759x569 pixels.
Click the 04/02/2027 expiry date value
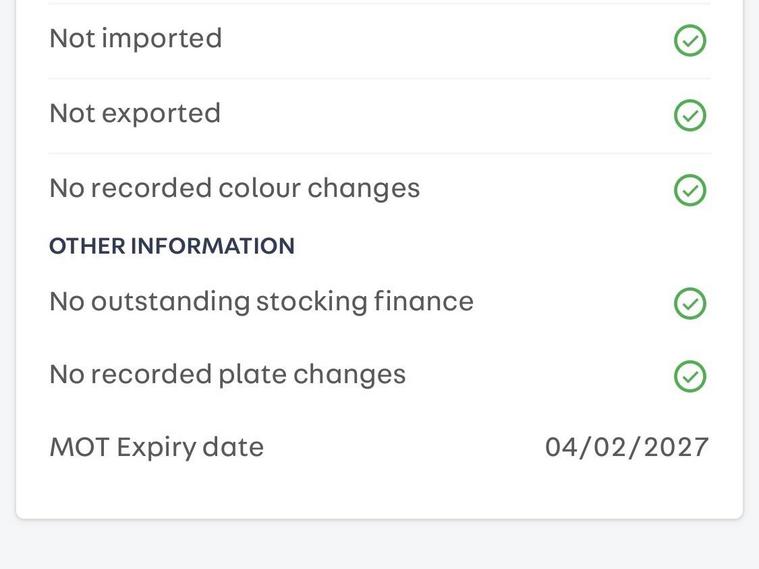(x=627, y=446)
